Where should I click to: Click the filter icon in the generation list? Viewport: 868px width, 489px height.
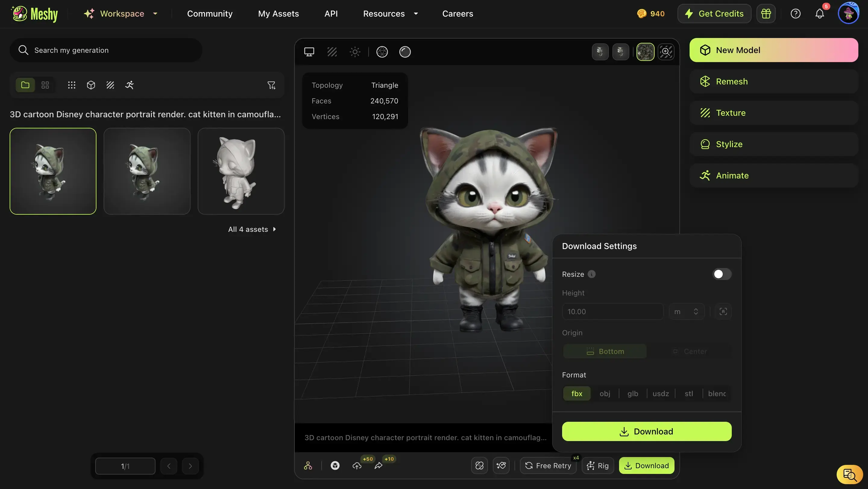coord(271,85)
